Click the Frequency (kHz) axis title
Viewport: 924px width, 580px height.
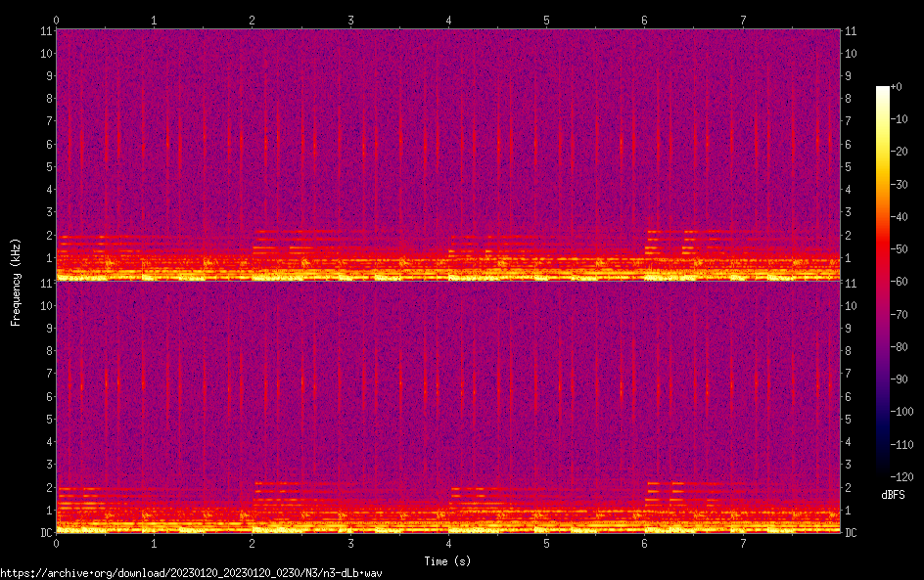point(16,282)
